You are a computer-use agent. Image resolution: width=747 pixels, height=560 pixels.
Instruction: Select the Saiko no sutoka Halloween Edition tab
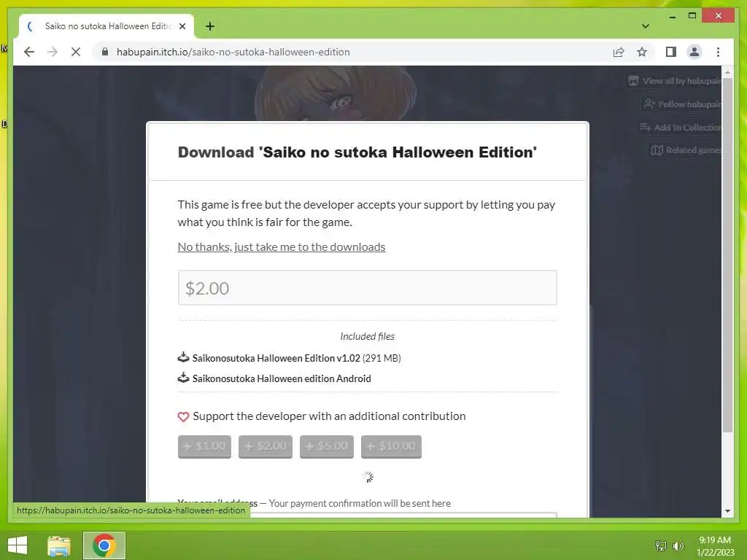(x=107, y=26)
